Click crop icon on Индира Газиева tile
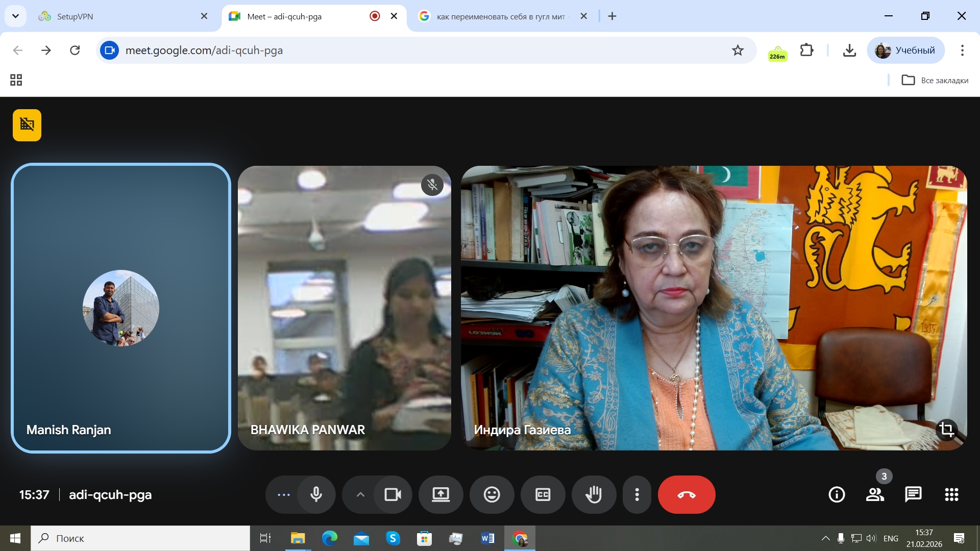 pos(946,429)
